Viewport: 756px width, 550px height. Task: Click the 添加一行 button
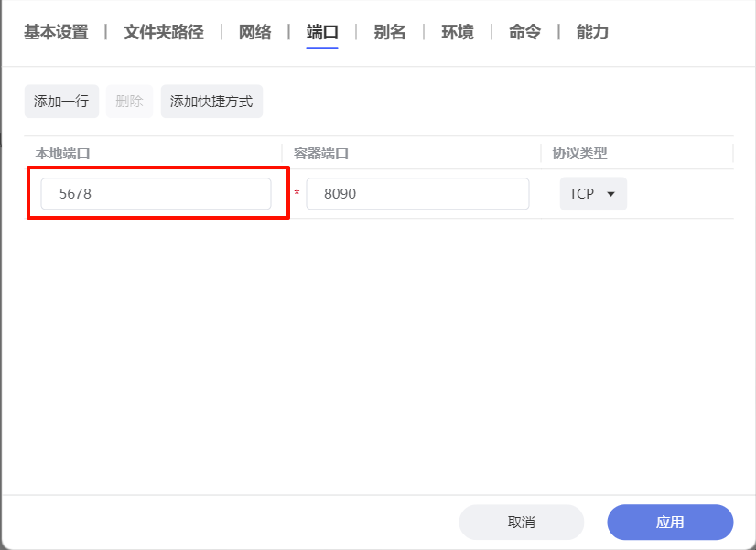point(61,102)
